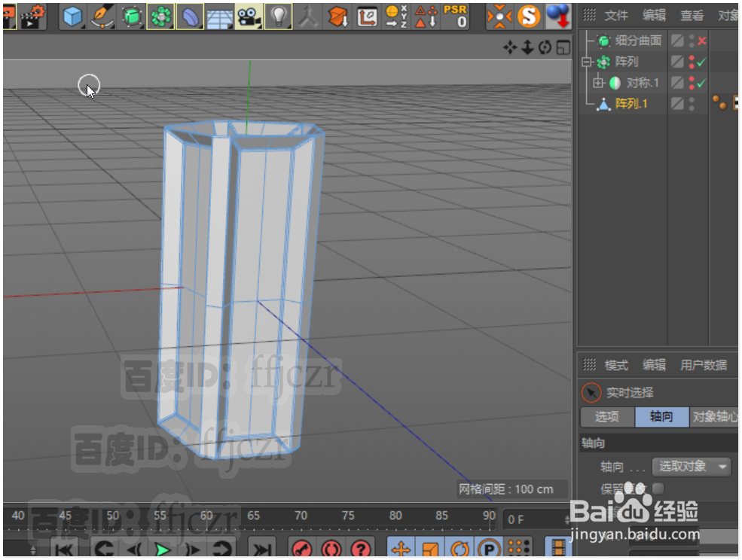The height and width of the screenshot is (560, 742).
Task: Open the render settings clapperboard icon
Action: coord(33,16)
